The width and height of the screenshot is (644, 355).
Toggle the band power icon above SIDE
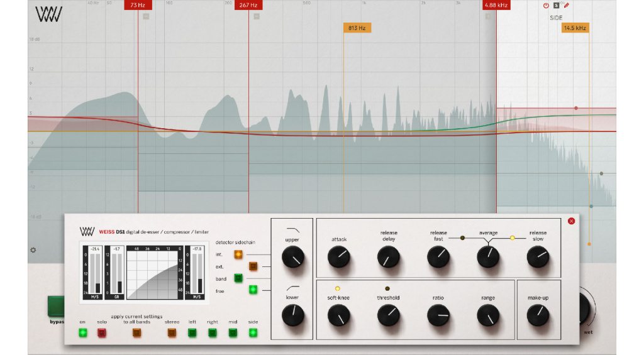(546, 5)
